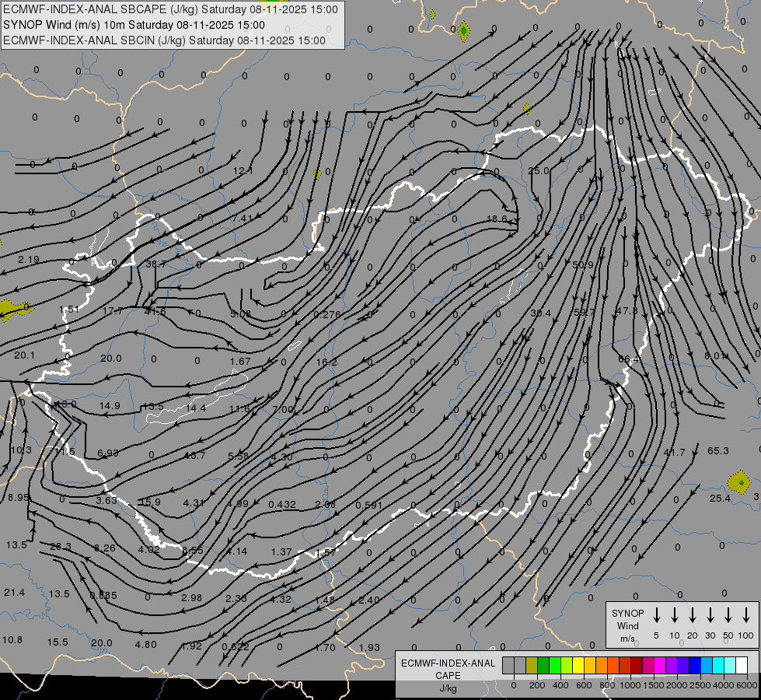
Task: Click the map value 8.95
Action: (19, 498)
